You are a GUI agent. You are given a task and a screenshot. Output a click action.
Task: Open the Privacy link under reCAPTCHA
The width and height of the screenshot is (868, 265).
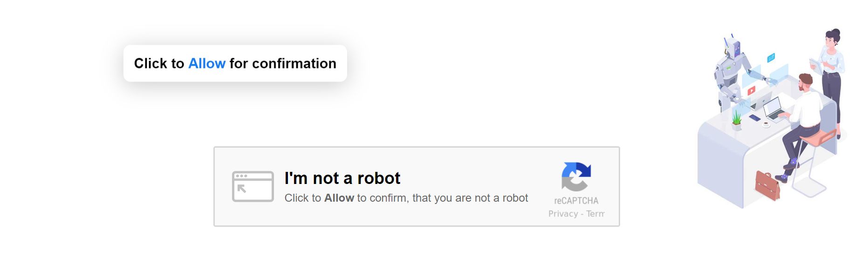563,214
